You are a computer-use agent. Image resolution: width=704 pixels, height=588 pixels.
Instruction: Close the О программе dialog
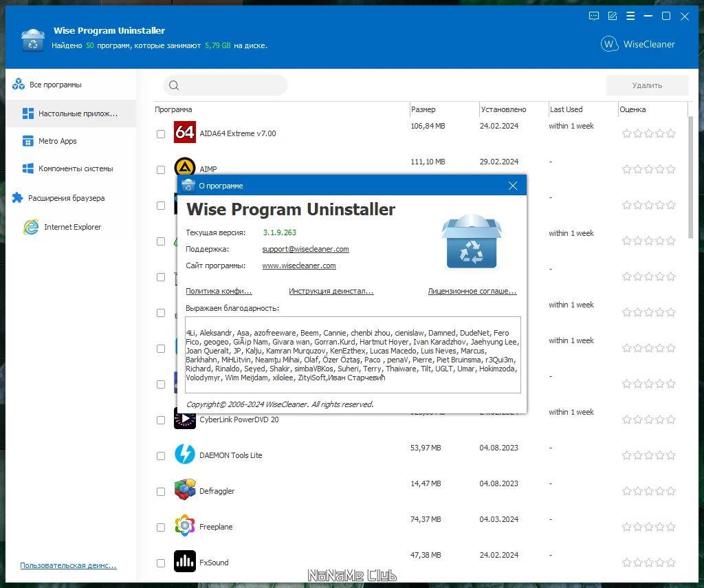513,186
